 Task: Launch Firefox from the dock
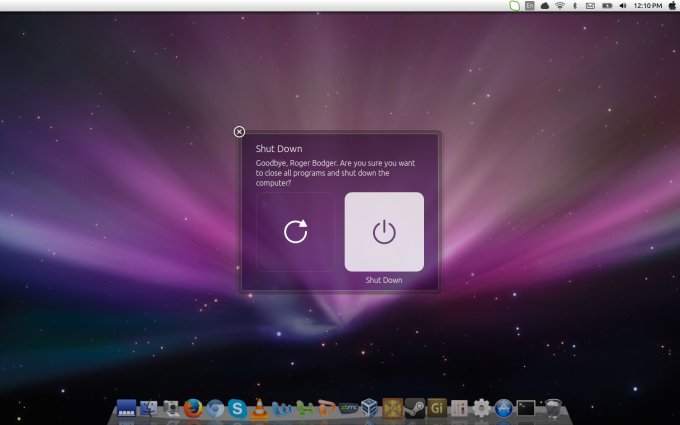click(193, 408)
